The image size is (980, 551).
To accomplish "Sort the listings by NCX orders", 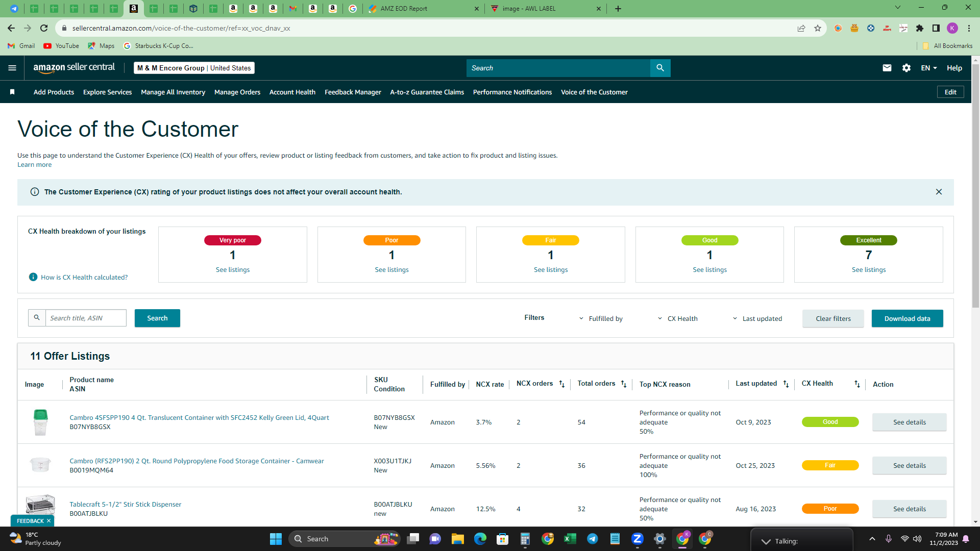I will (562, 384).
